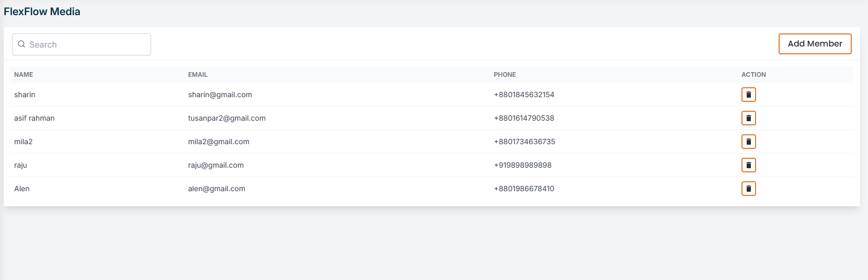Delete the member sharin
This screenshot has height=280, width=868.
click(748, 95)
